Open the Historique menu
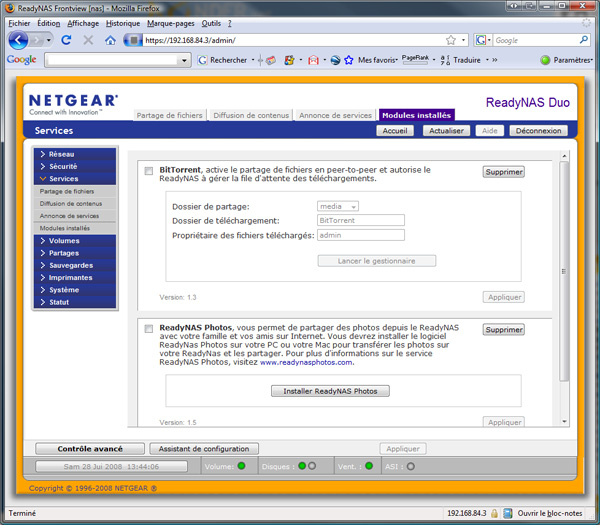The image size is (600, 525). [x=123, y=23]
